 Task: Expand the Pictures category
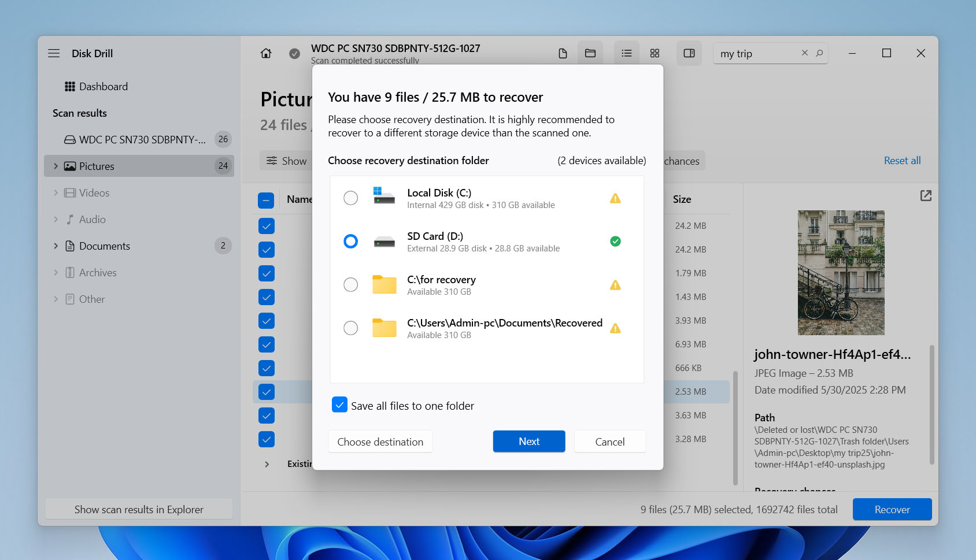tap(56, 166)
